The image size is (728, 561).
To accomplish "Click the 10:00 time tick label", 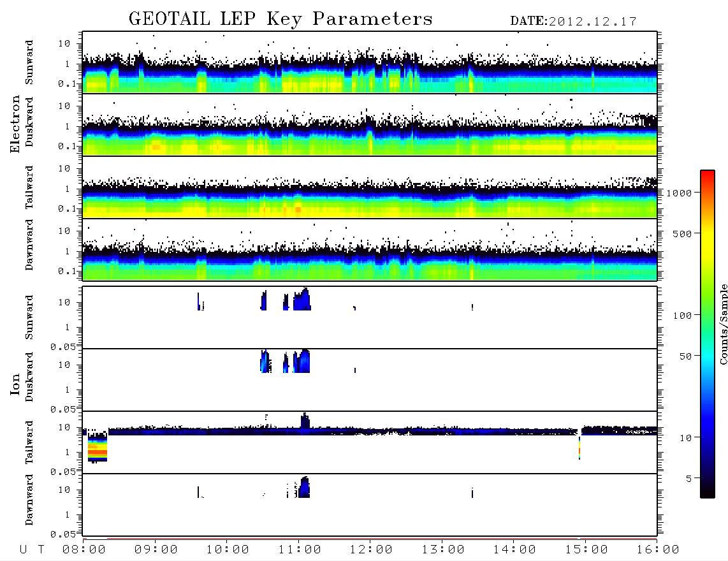I will [228, 550].
